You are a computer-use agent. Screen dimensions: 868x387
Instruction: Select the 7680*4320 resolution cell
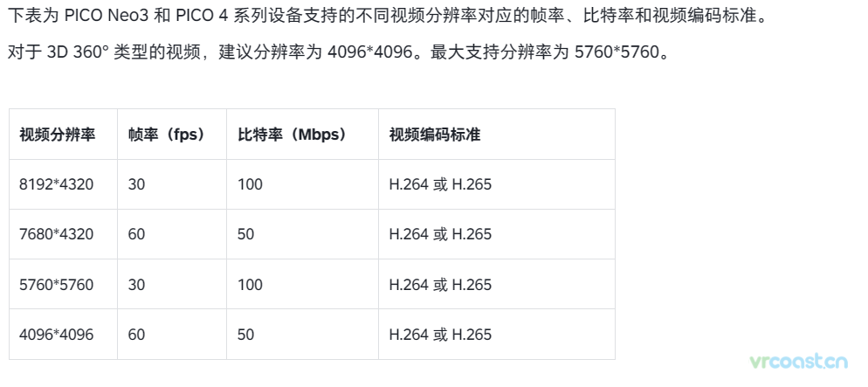point(63,234)
